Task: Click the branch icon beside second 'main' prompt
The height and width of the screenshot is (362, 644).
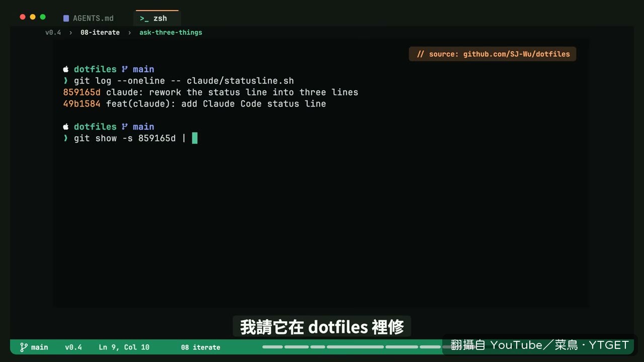Action: [x=125, y=127]
